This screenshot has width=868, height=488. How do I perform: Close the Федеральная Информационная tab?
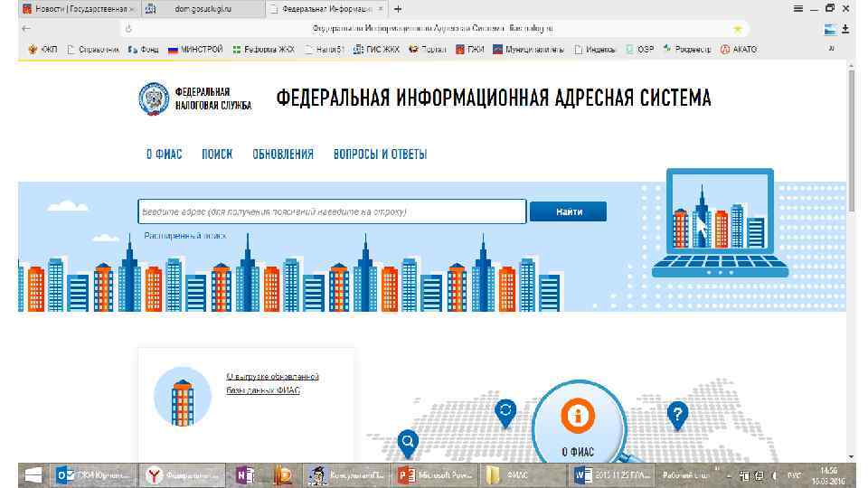(381, 9)
